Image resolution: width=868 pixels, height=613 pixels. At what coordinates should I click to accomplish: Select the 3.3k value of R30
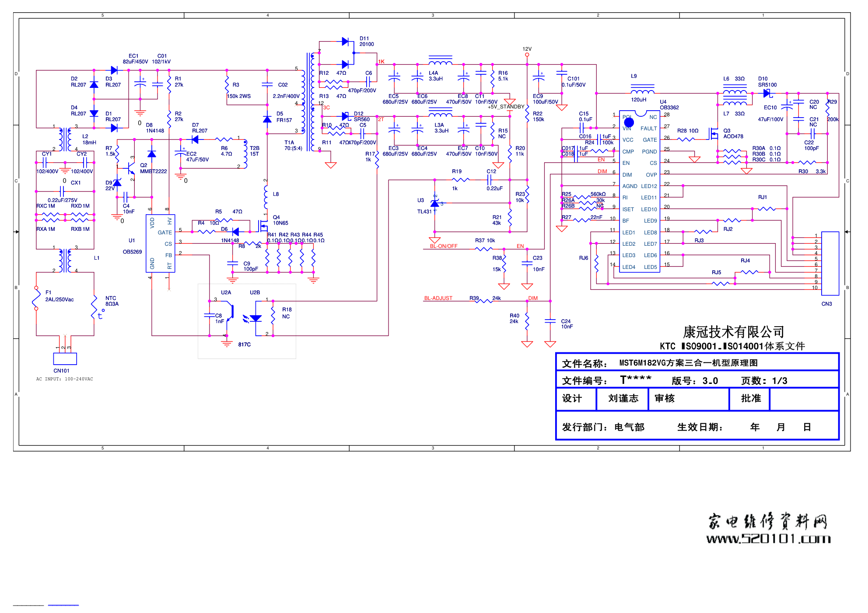pos(821,171)
